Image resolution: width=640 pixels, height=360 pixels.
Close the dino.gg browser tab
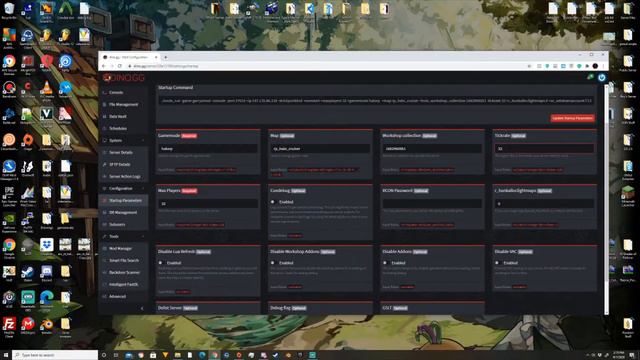pyautogui.click(x=156, y=57)
